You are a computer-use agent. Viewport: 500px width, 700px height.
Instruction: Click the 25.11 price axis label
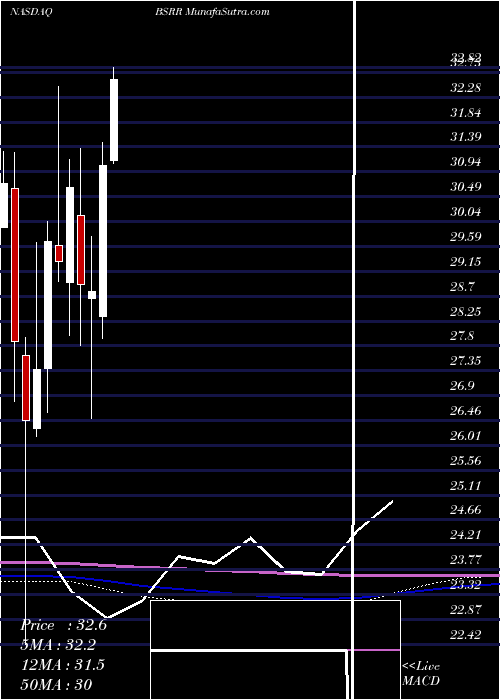pyautogui.click(x=465, y=485)
